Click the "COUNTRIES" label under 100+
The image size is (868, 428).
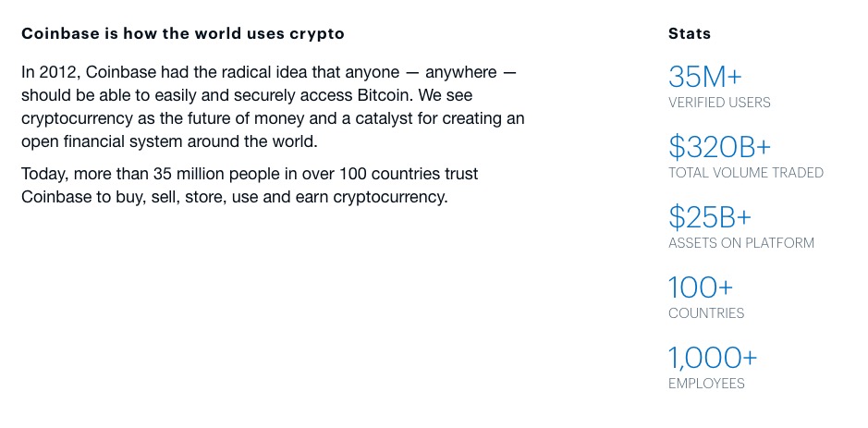pos(706,313)
